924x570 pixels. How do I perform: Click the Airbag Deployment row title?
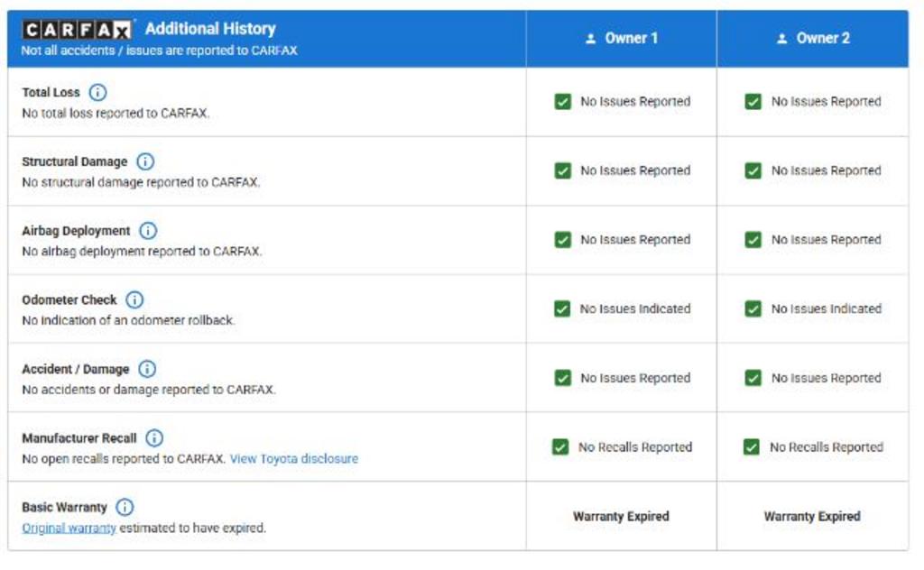[76, 231]
